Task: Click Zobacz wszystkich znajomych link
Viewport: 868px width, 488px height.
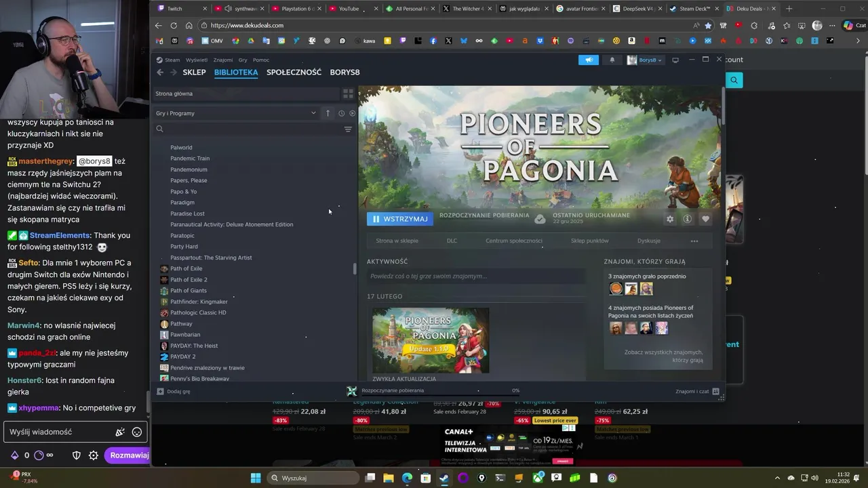Action: (664, 356)
